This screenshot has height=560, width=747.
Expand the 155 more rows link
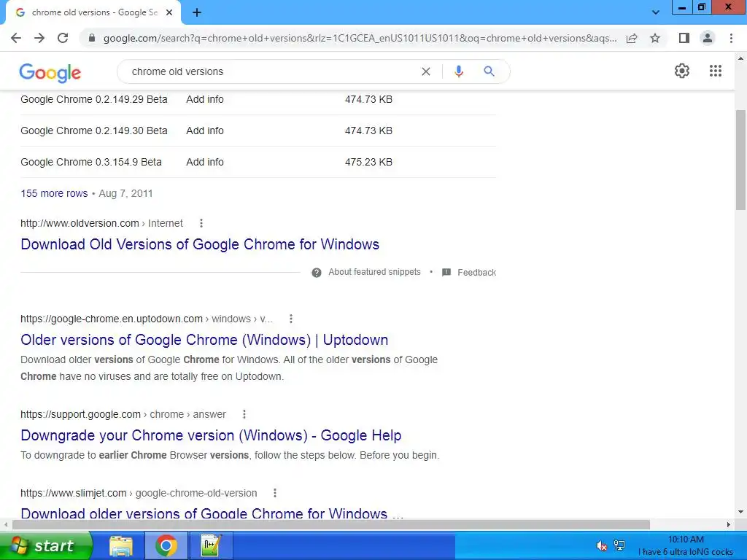point(54,193)
